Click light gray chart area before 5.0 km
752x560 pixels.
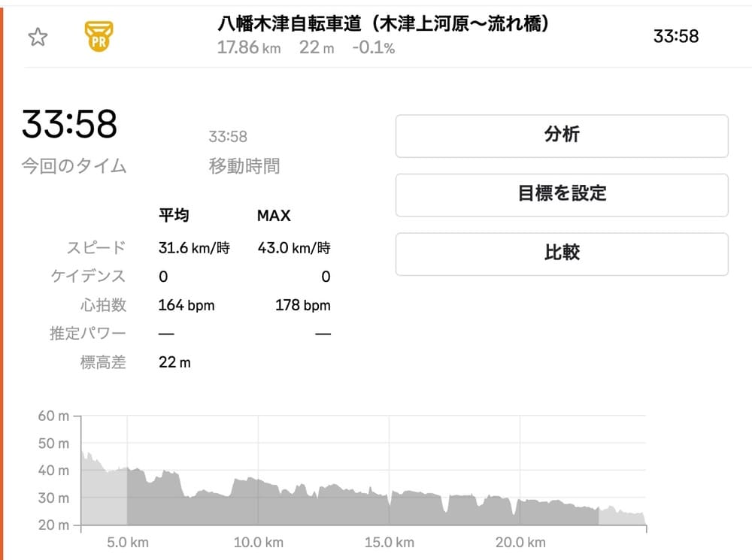point(104,496)
